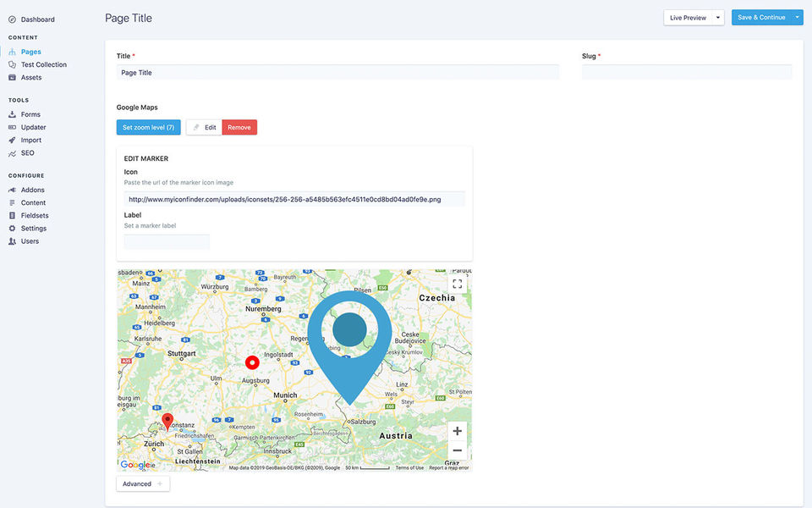This screenshot has height=508, width=812.
Task: Click into the Title input field
Action: coord(337,73)
